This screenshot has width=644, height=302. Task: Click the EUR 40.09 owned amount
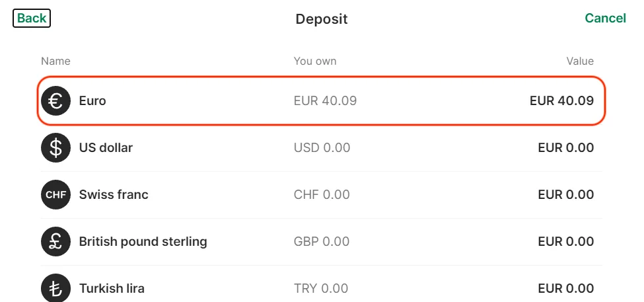pos(325,101)
